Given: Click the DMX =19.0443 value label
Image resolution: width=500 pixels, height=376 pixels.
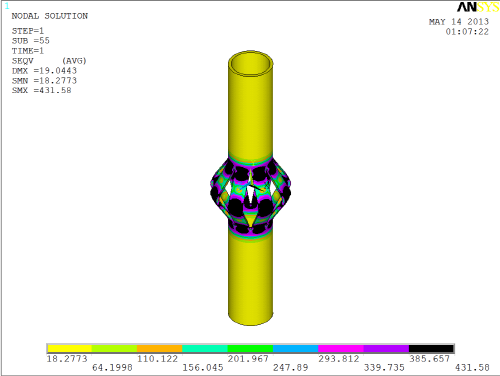Looking at the screenshot, I should [x=44, y=71].
